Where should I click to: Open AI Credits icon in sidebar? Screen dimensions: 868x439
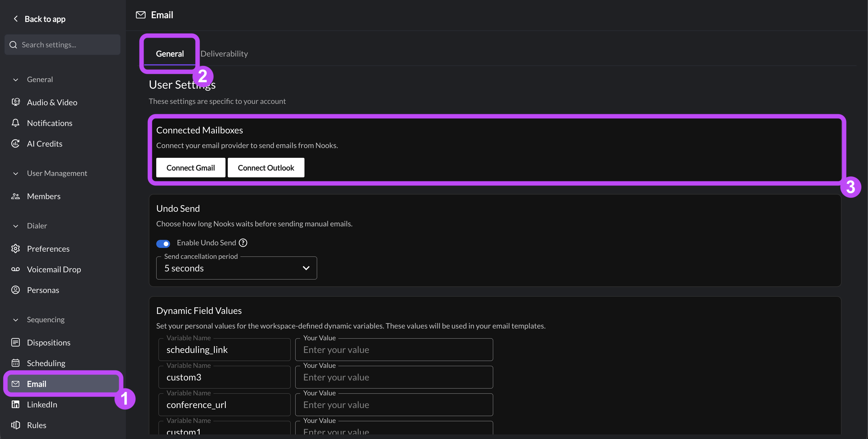tap(16, 143)
